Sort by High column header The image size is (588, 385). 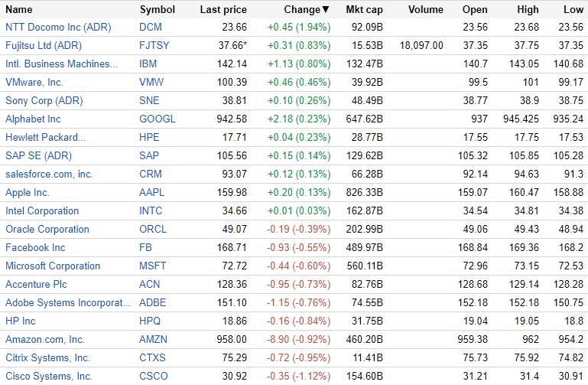[x=528, y=10]
